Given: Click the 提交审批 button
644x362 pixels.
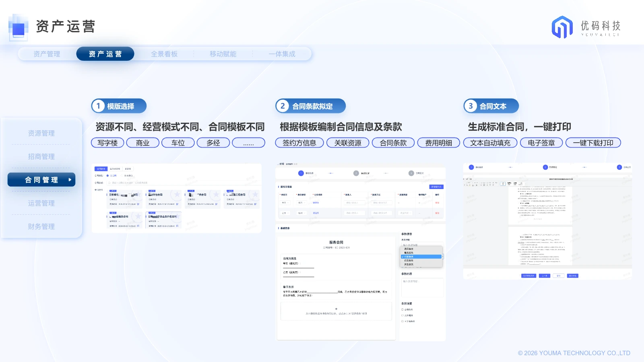Looking at the screenshot, I should click(573, 276).
